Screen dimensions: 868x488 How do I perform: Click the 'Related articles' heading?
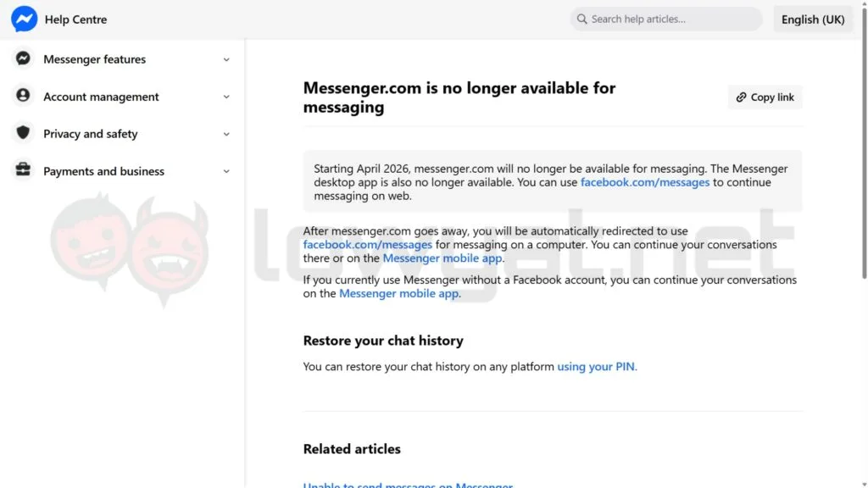[352, 449]
